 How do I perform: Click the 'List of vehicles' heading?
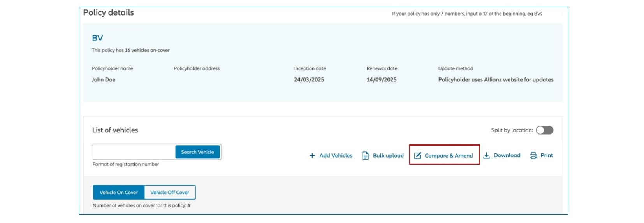(115, 130)
